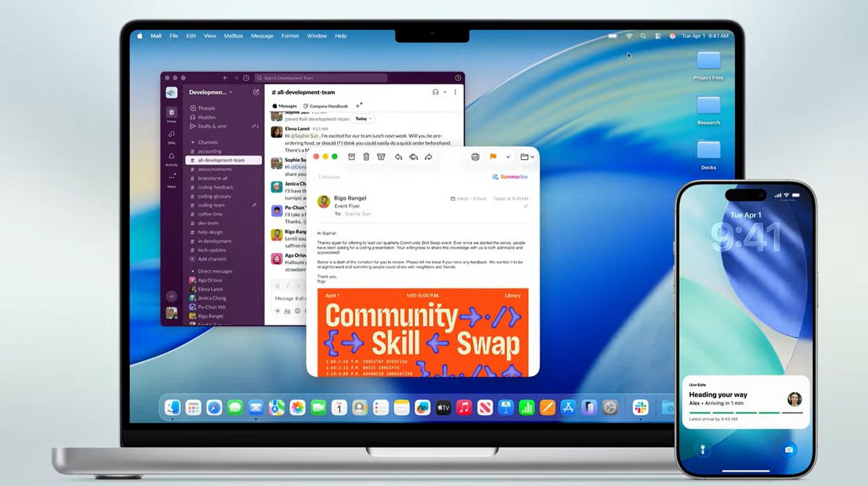
Task: Open Messages app from Dock
Action: (x=234, y=408)
